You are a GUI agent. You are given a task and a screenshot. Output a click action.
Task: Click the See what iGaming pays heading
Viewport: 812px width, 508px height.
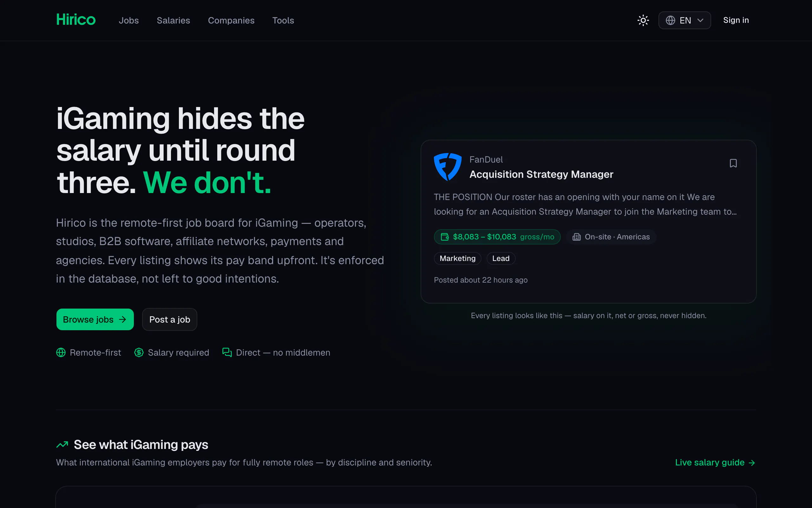[x=141, y=444]
